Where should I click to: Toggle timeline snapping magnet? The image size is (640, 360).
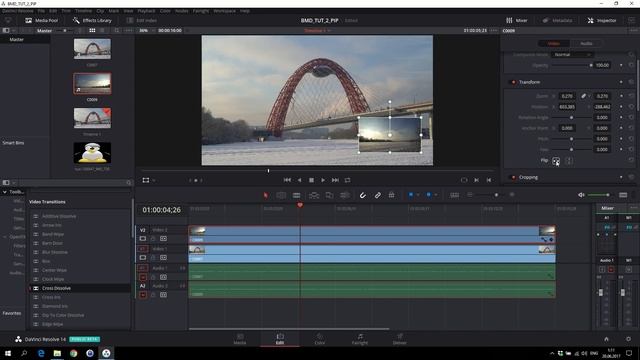(x=362, y=196)
